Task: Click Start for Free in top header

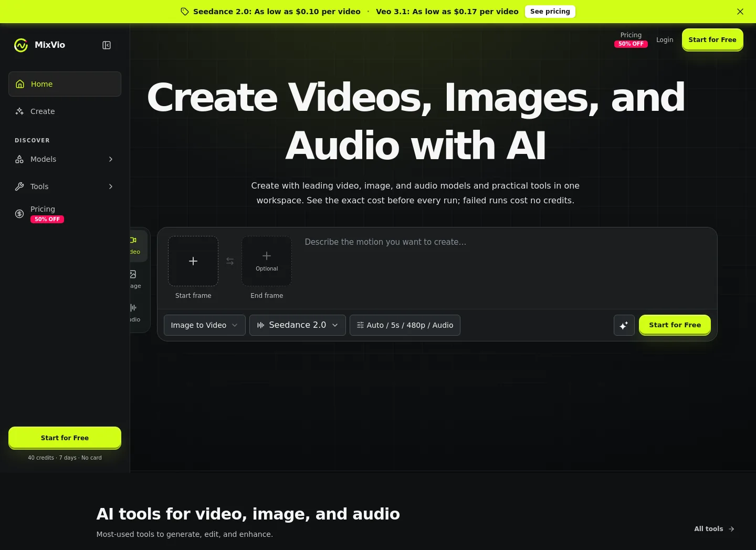Action: click(712, 40)
